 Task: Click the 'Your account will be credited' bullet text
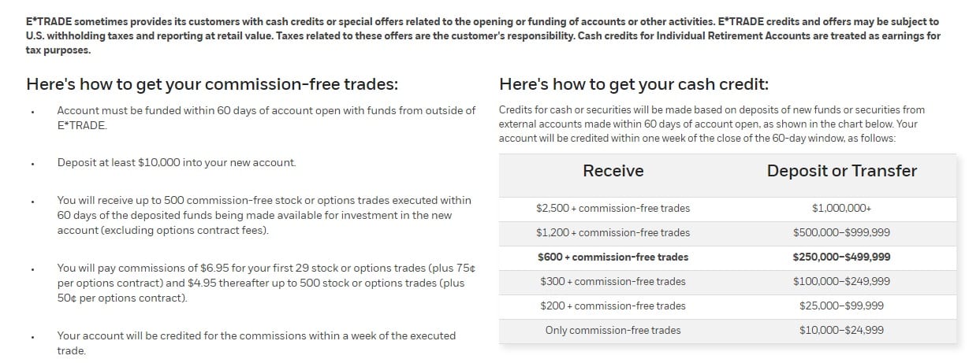click(x=256, y=343)
